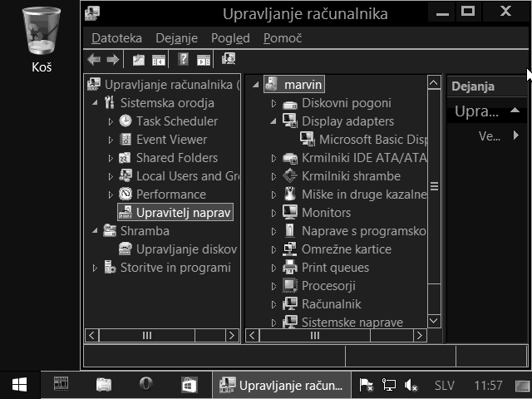The height and width of the screenshot is (399, 532).
Task: Click the Monitors icon
Action: point(290,212)
